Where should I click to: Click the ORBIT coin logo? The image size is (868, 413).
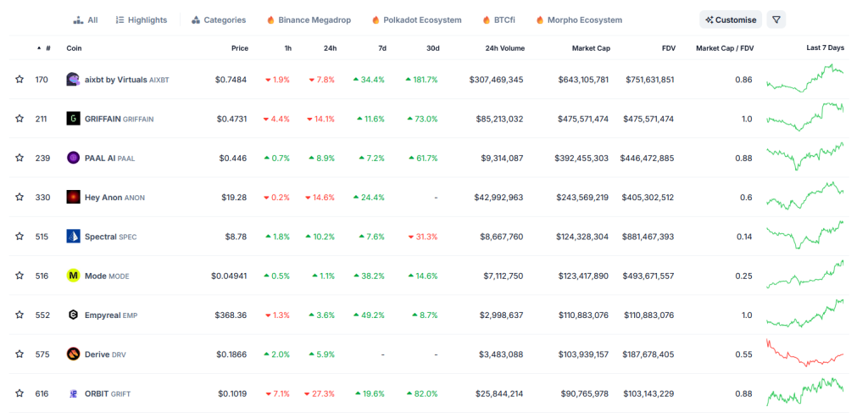73,393
